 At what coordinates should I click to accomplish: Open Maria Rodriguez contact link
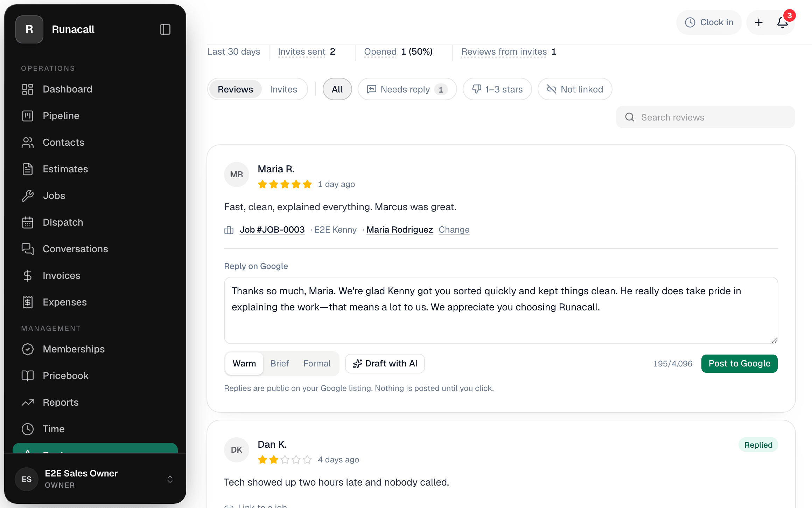[x=400, y=230]
